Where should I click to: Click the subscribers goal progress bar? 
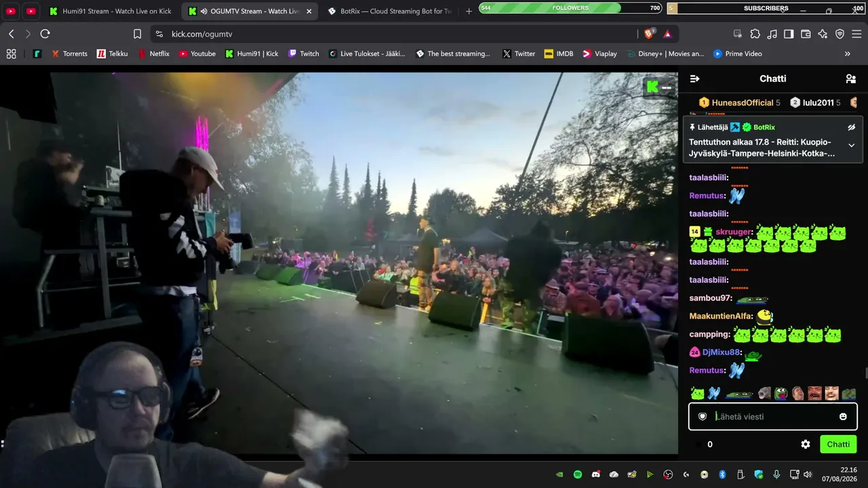(766, 8)
